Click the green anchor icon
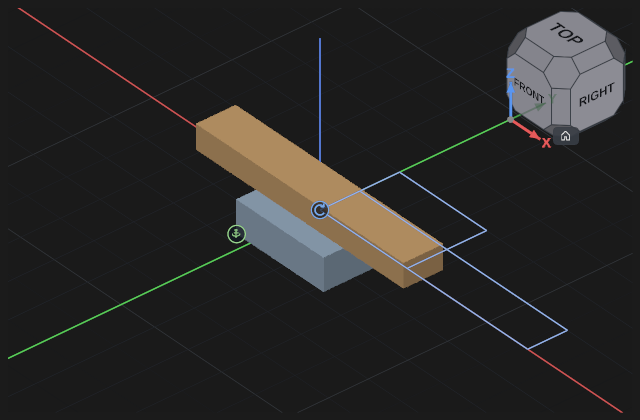640x420 pixels. pyautogui.click(x=236, y=234)
